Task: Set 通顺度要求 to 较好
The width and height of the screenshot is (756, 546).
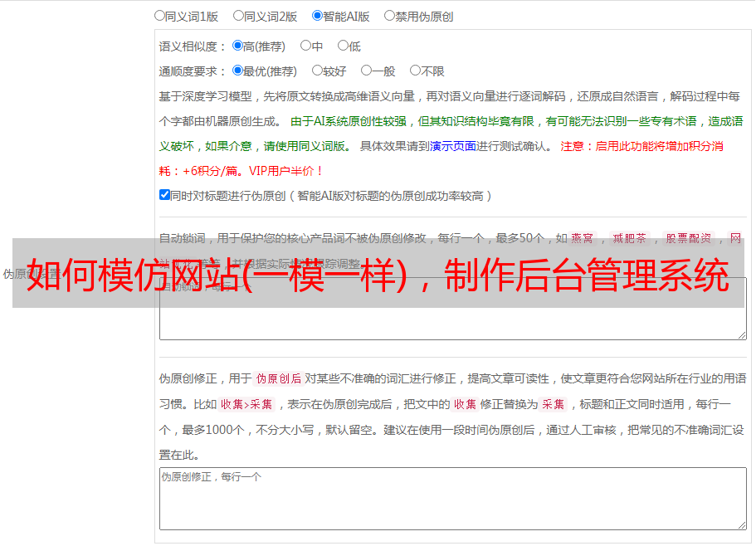Action: click(x=317, y=71)
